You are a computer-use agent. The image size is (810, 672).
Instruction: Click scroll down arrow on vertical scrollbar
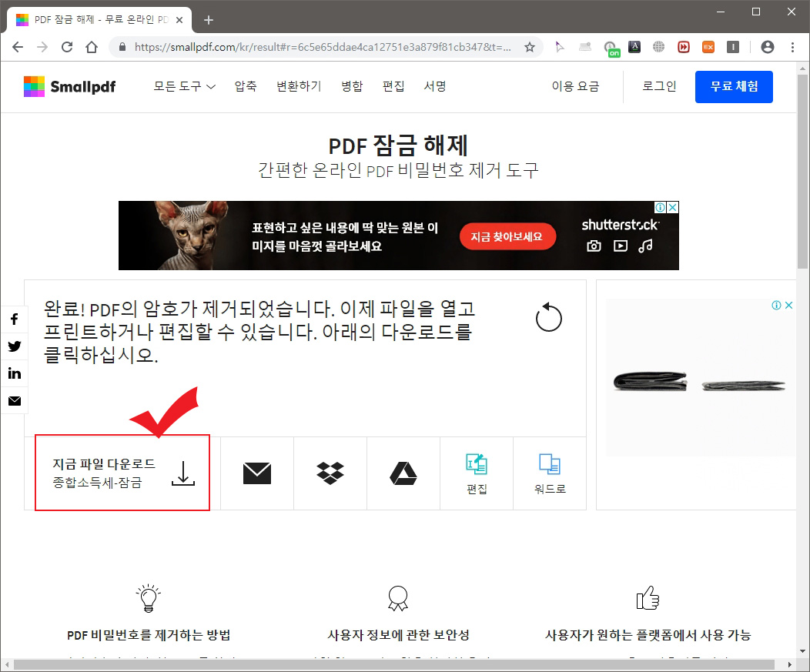[x=802, y=650]
